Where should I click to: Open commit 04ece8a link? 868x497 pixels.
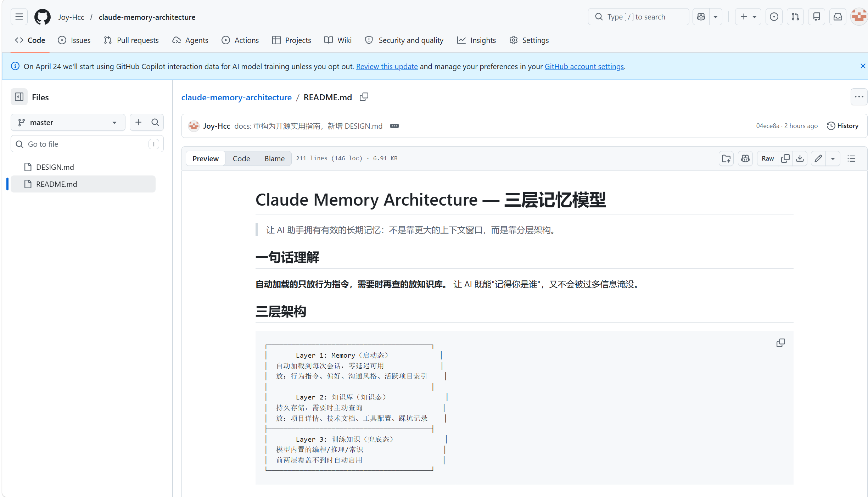[x=768, y=126]
